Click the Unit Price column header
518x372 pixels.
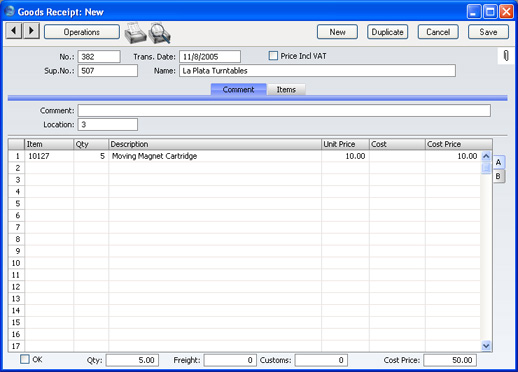(345, 144)
